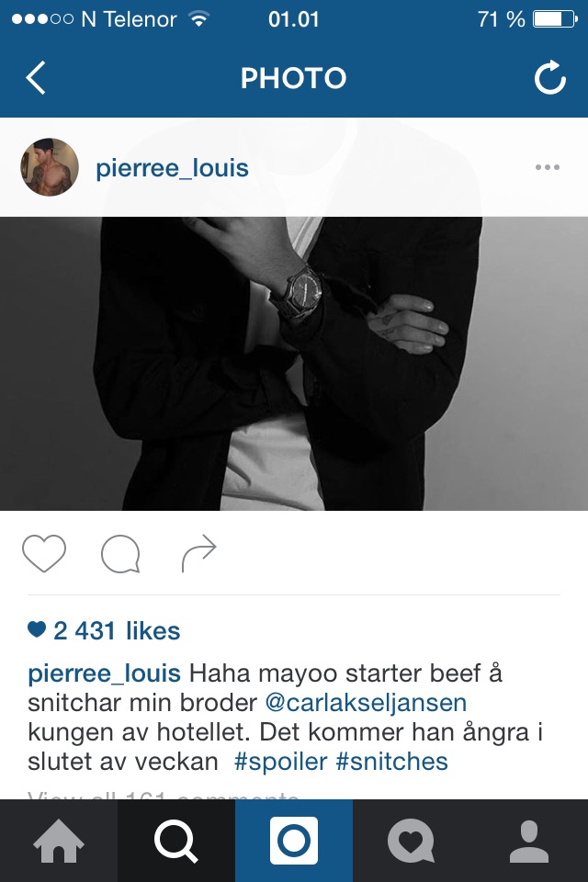Open the camera tab in bottom bar

click(294, 841)
